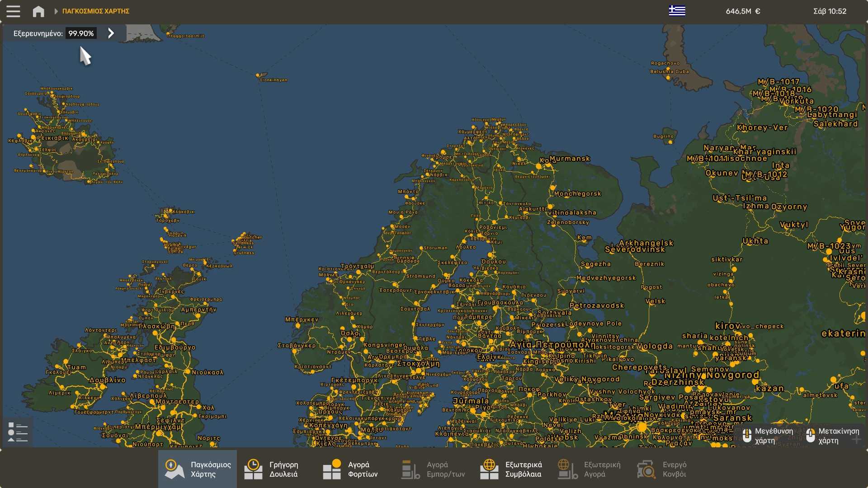The width and height of the screenshot is (868, 488).
Task: Open the map legend list icon
Action: (18, 432)
